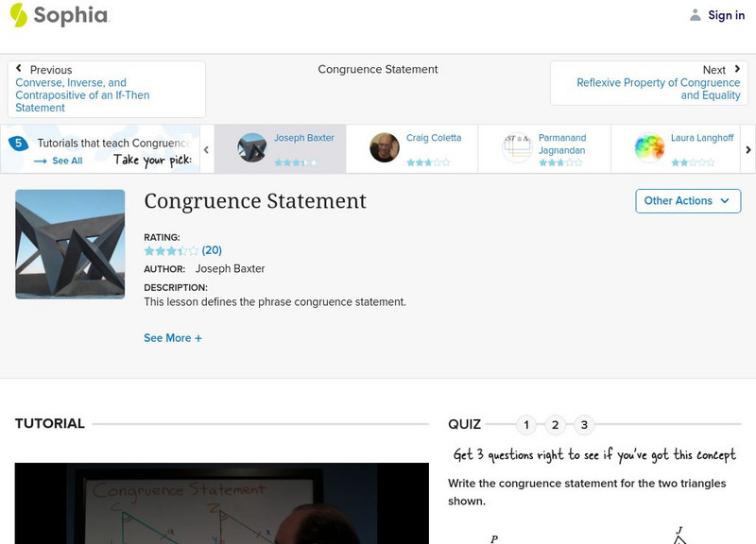Go to quiz question 1
This screenshot has height=544, width=756.
[x=526, y=425]
